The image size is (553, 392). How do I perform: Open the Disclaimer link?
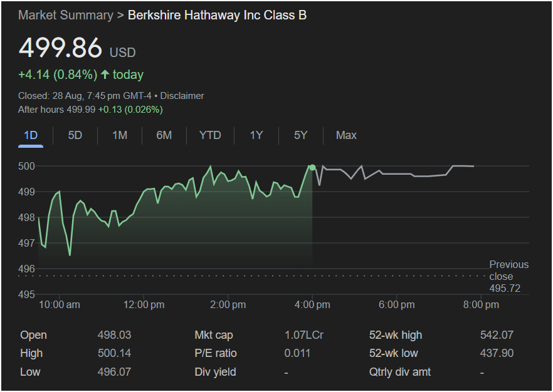(x=182, y=96)
